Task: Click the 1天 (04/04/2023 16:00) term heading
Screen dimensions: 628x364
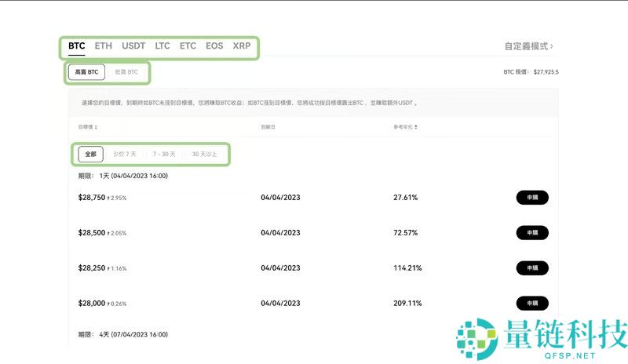Action: click(123, 176)
